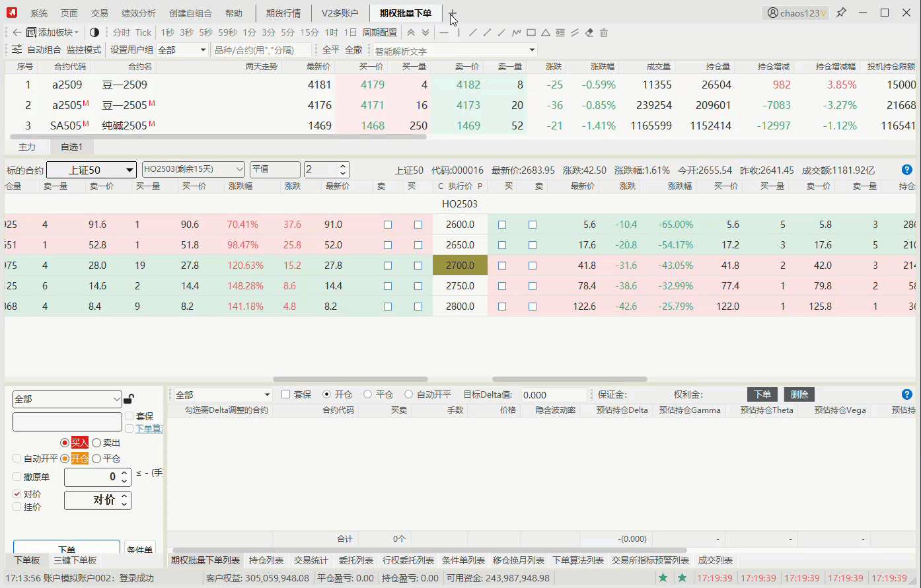The image size is (921, 588).
Task: Click the 全撤 cancel-all button
Action: [353, 50]
